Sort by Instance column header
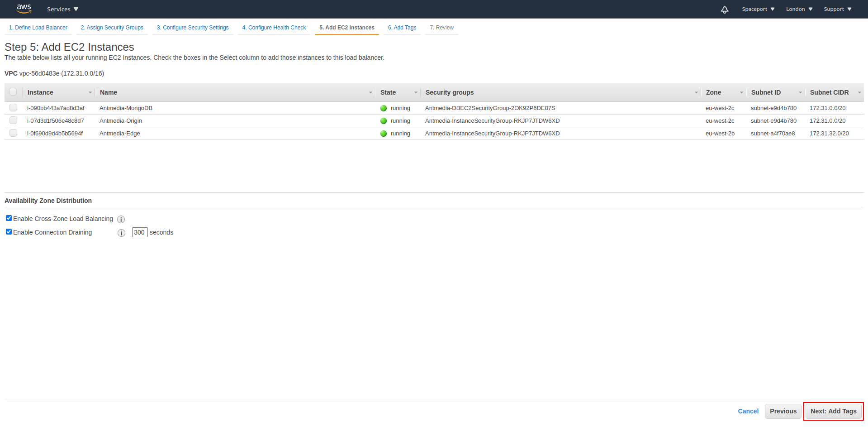 pyautogui.click(x=40, y=92)
